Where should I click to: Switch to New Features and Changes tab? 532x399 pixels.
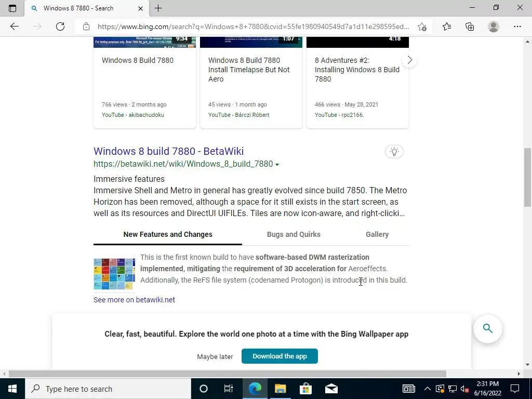[168, 234]
